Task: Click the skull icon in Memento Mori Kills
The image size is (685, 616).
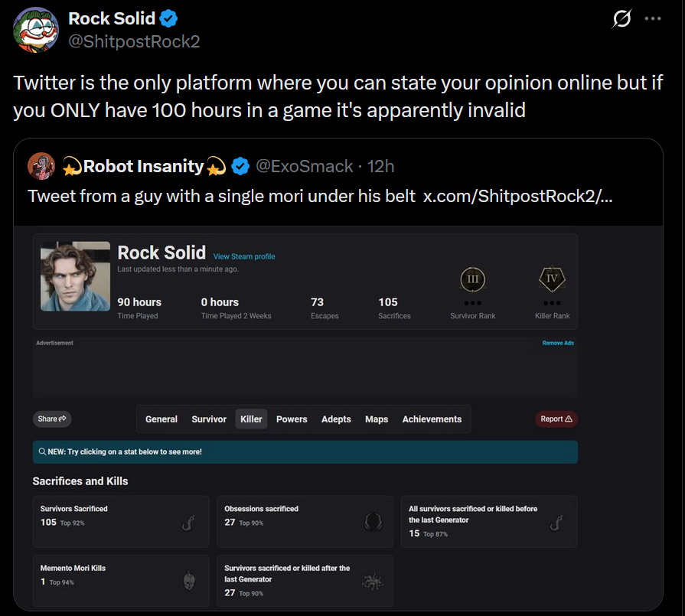Action: (x=189, y=581)
